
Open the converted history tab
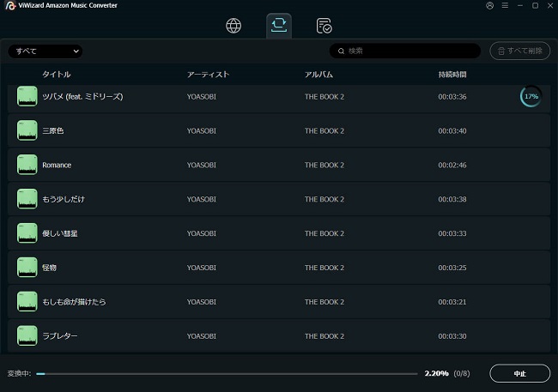324,26
